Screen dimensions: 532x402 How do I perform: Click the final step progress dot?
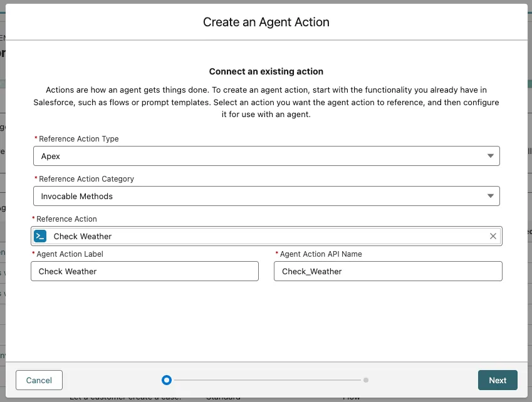[366, 380]
